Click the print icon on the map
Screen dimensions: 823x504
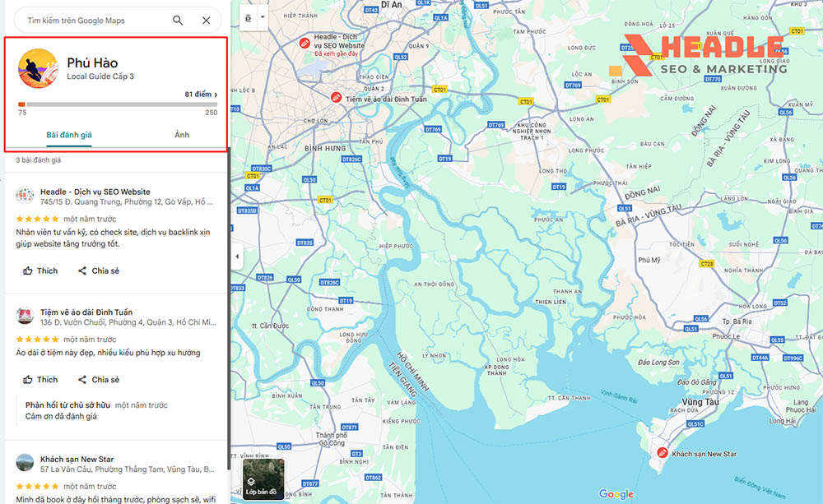tap(249, 17)
